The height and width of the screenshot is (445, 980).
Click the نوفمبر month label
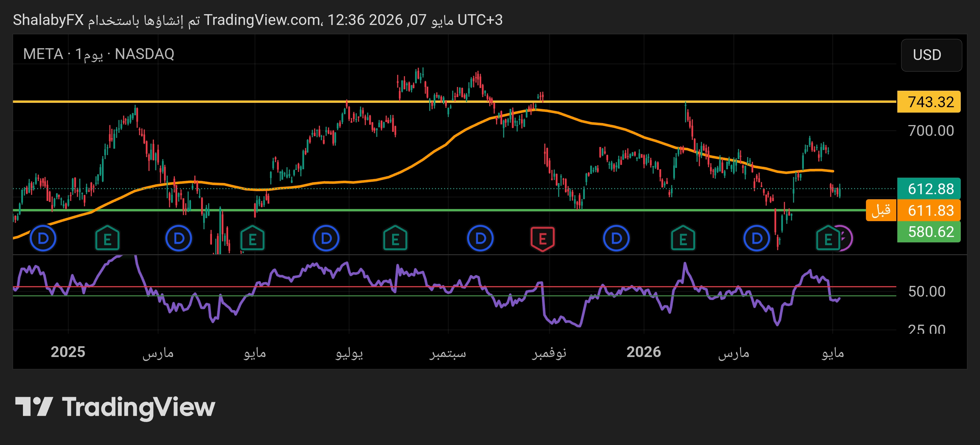pyautogui.click(x=549, y=353)
